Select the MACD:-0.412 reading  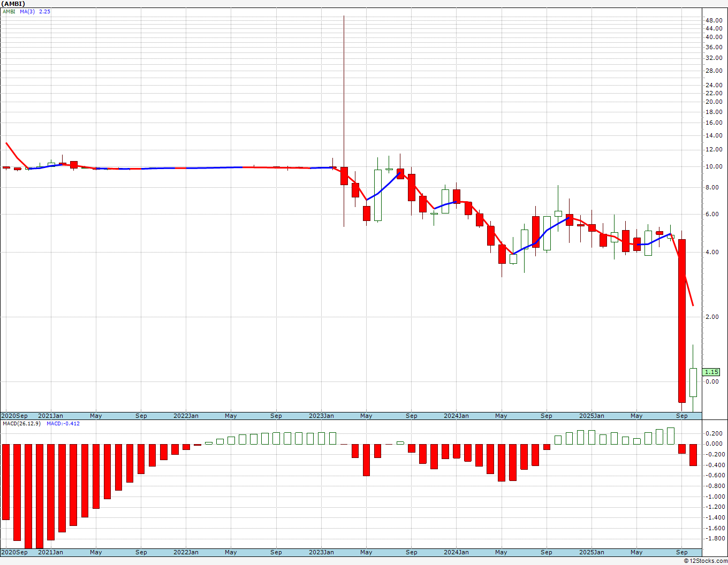tap(63, 424)
